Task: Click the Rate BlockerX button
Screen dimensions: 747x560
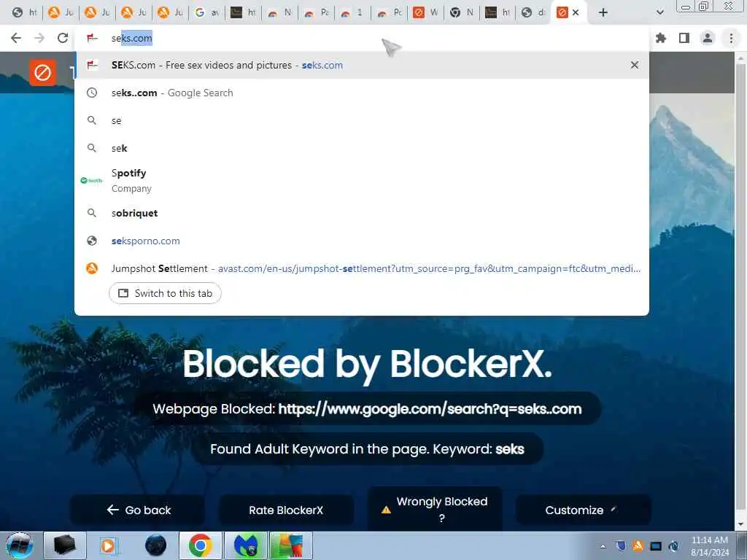Action: pyautogui.click(x=286, y=510)
